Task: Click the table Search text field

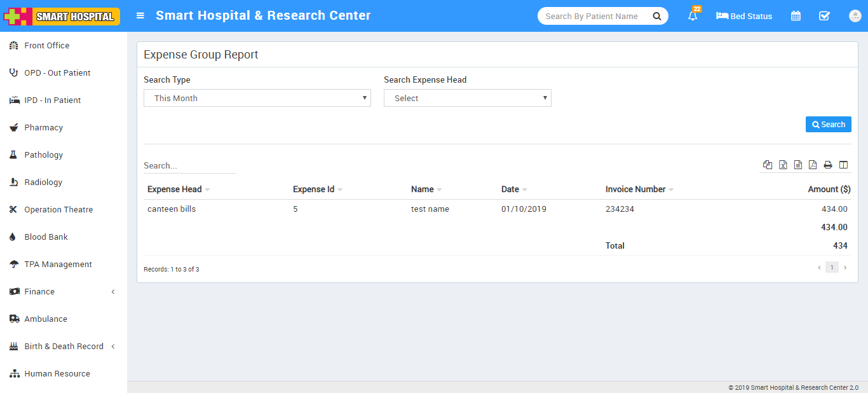Action: tap(189, 165)
